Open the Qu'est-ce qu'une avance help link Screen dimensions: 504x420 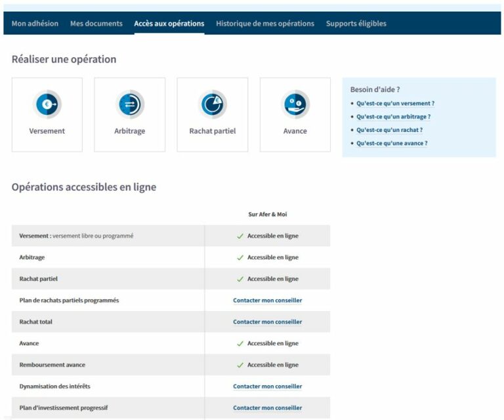click(x=392, y=143)
